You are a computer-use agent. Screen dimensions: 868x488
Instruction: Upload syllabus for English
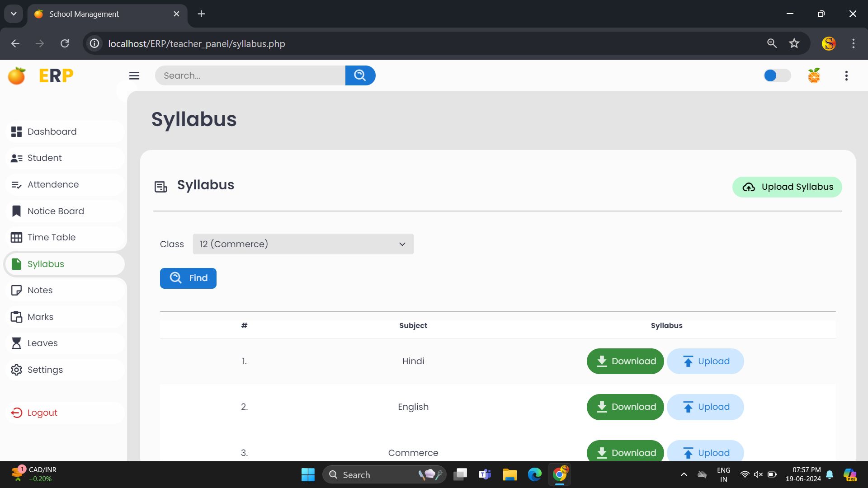(705, 407)
